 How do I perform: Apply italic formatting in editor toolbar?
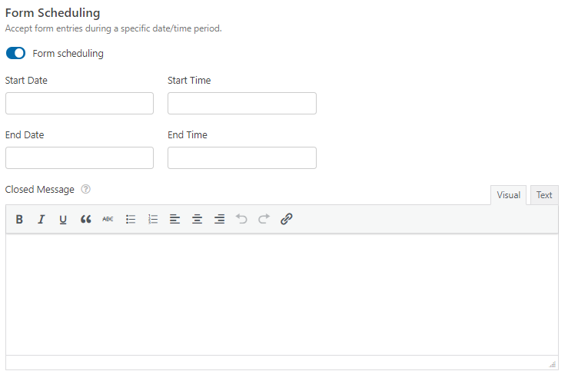42,219
